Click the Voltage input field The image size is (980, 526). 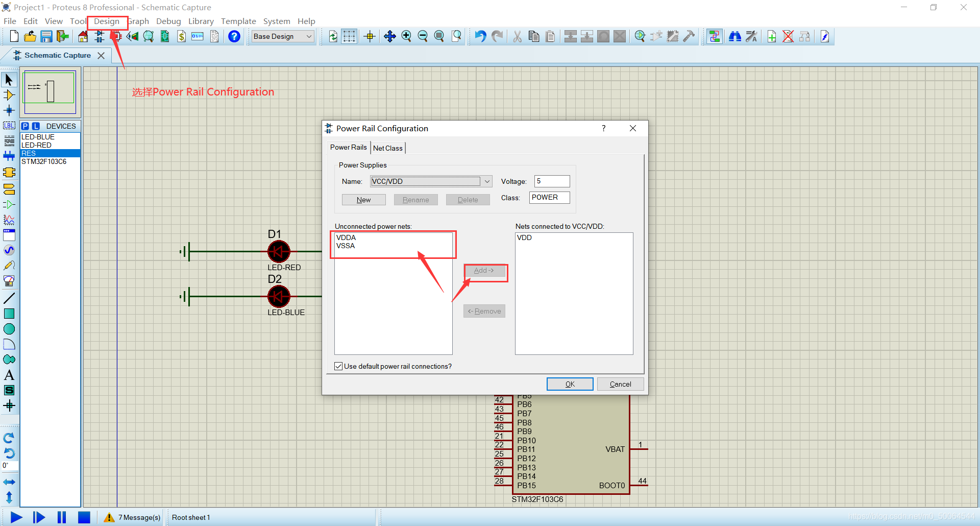pos(552,181)
